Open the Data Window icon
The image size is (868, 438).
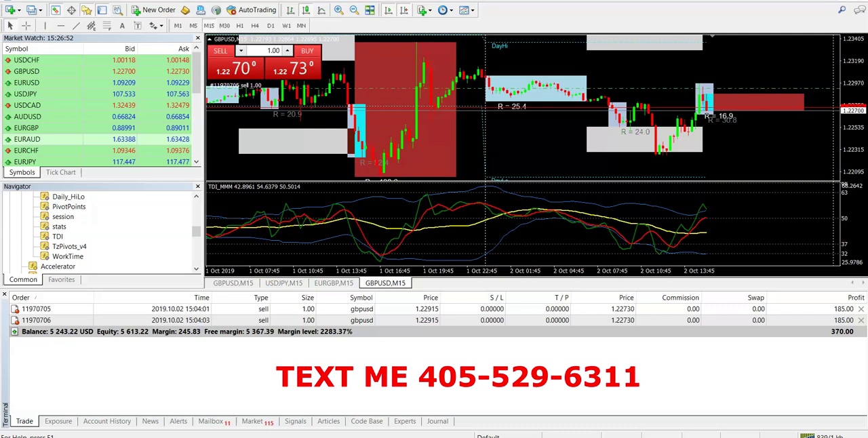coord(71,10)
